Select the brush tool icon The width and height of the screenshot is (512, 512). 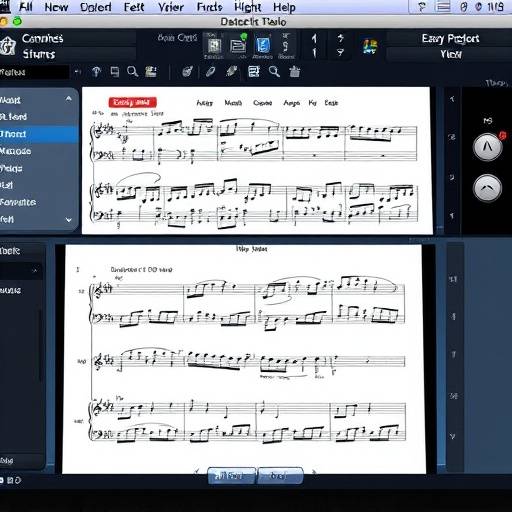[x=232, y=72]
